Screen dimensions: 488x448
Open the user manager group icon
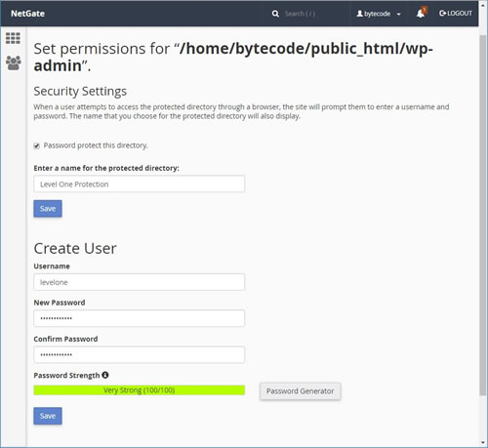[14, 62]
